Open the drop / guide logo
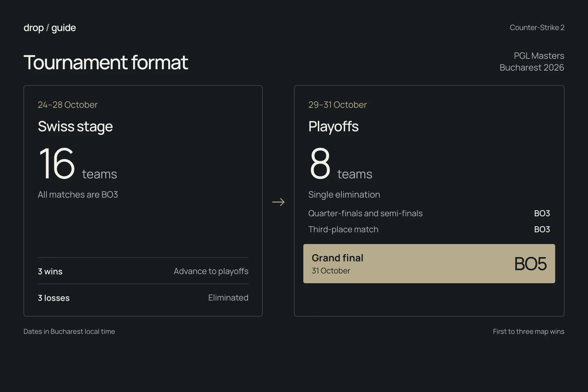588x392 pixels. point(50,28)
